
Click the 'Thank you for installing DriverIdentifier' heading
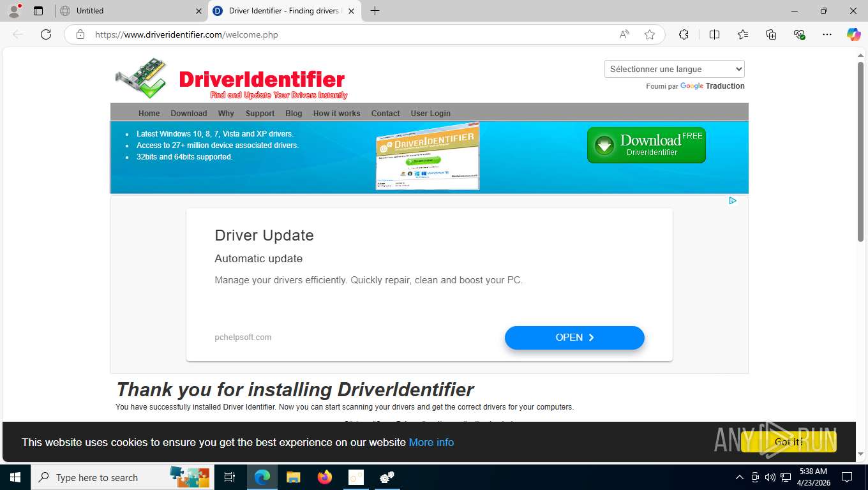[x=295, y=389]
